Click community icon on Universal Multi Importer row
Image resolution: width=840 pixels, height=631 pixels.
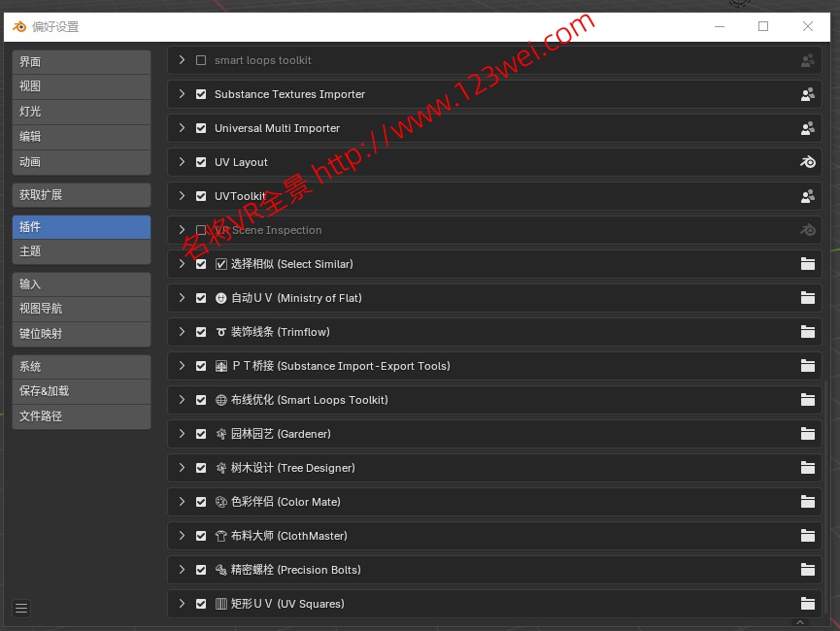[x=807, y=128]
